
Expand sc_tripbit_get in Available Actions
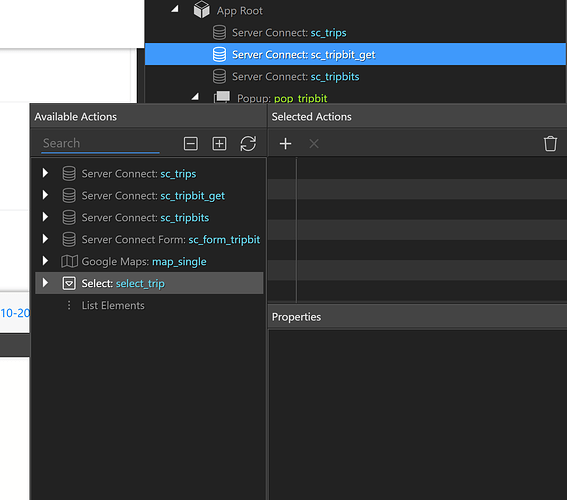45,195
